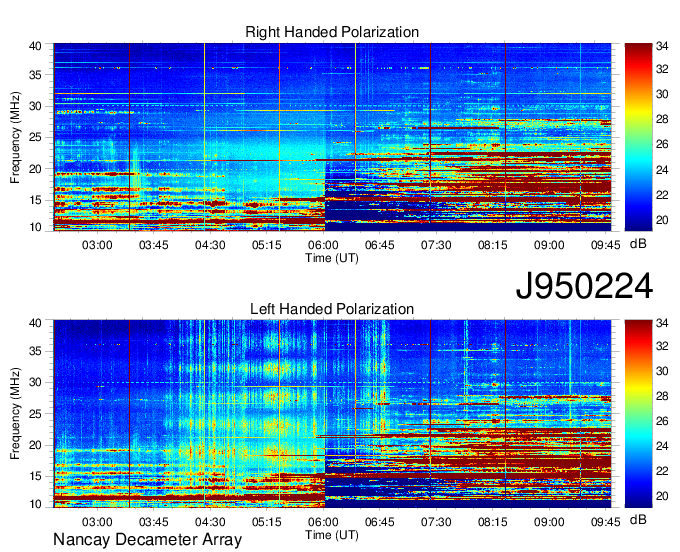The height and width of the screenshot is (552, 680).
Task: Click the Right Handed Polarization spectrogram image
Action: pyautogui.click(x=332, y=137)
